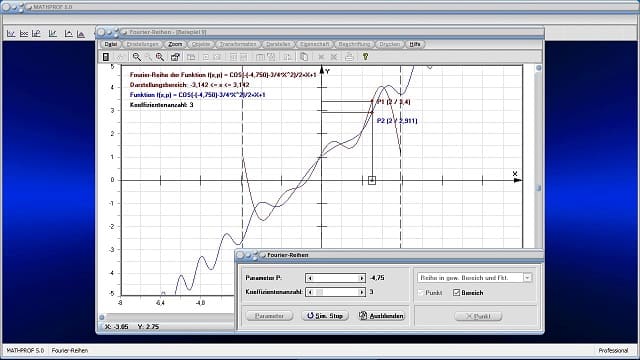The width and height of the screenshot is (640, 360).
Task: Click the printer icon in graph toolbar
Action: click(349, 57)
